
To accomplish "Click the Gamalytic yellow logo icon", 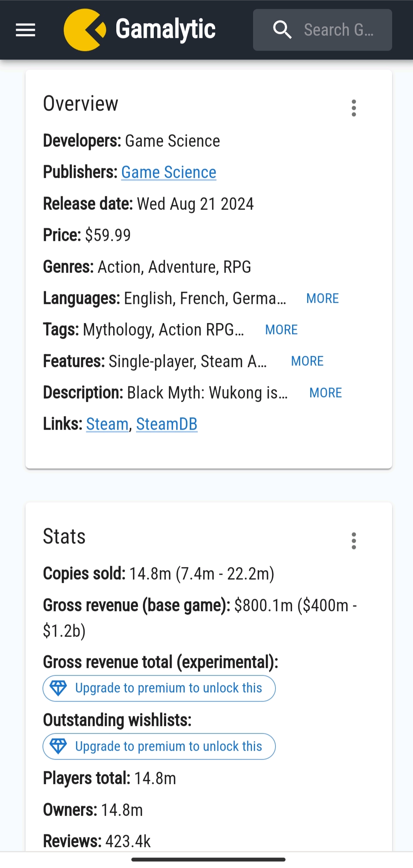I will point(85,30).
